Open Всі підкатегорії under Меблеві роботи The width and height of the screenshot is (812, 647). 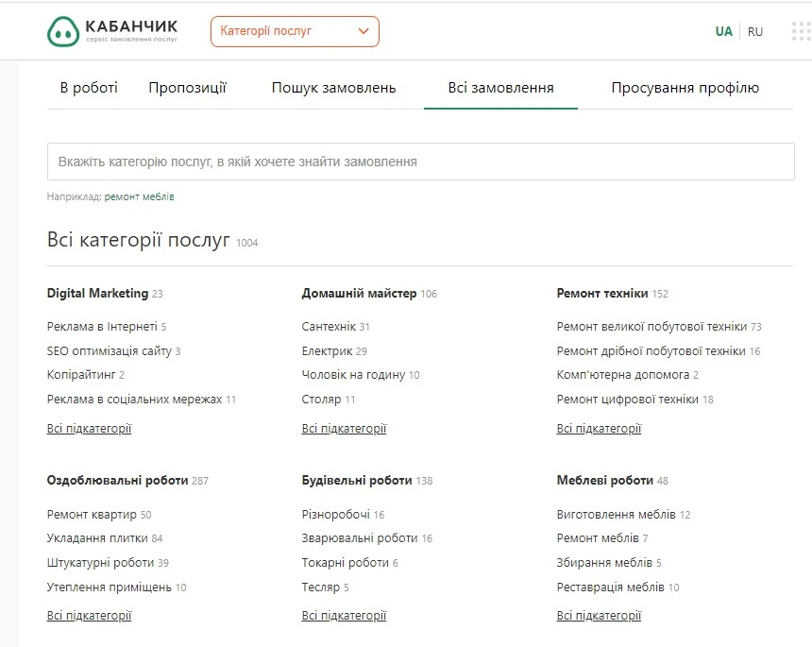pyautogui.click(x=601, y=614)
